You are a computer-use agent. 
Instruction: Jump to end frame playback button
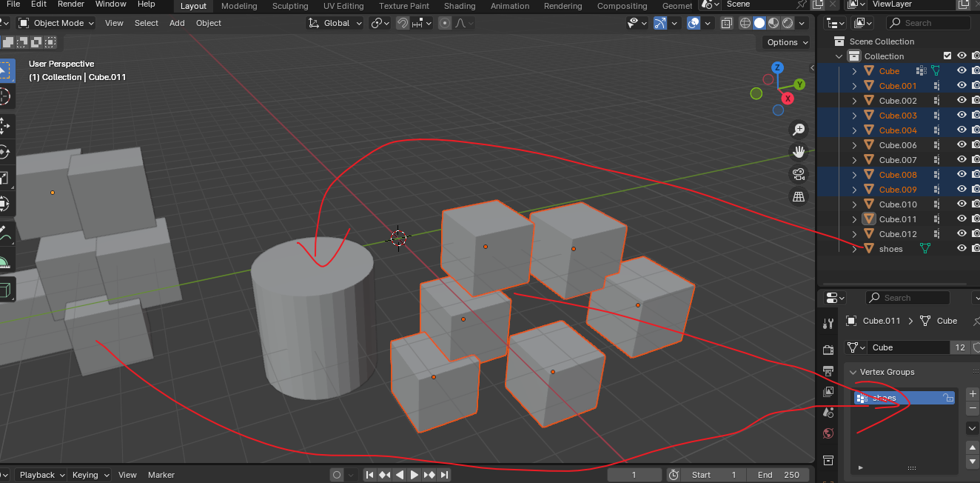click(x=445, y=475)
